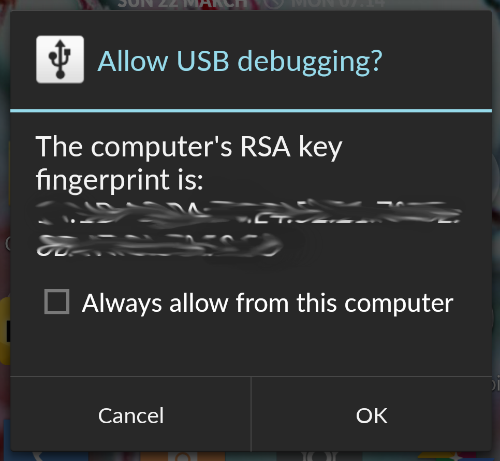
Task: Click the 'The computer's RSA key' text
Action: click(189, 147)
